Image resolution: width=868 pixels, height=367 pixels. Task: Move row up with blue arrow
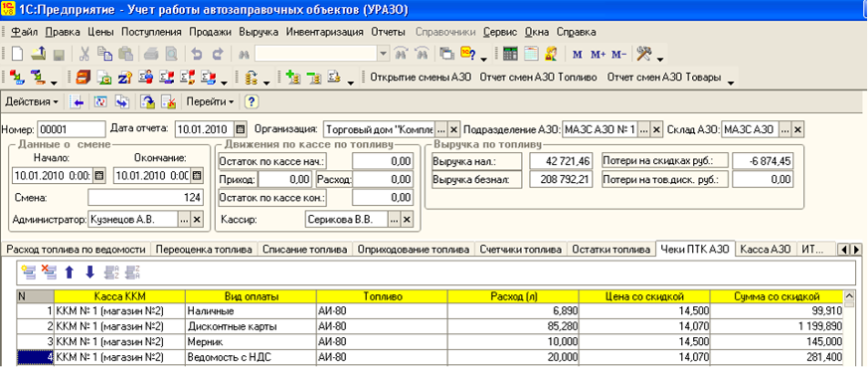[70, 272]
